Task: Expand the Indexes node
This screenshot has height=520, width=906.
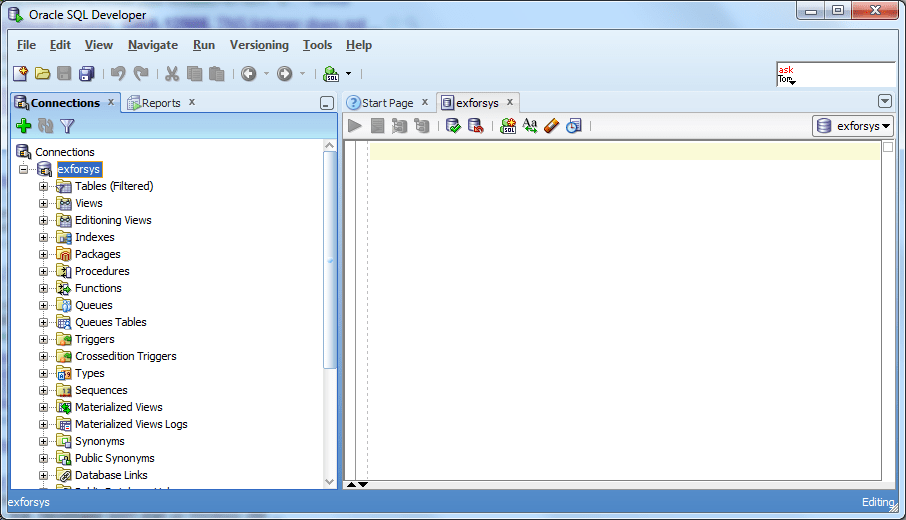Action: pos(43,237)
